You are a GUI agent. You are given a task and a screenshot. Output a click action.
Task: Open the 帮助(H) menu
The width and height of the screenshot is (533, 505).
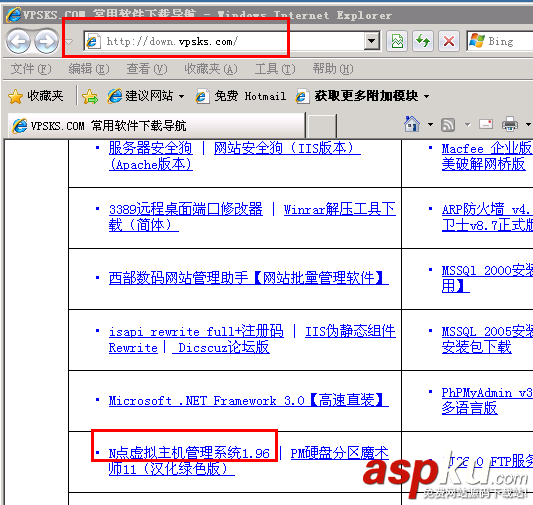click(x=333, y=69)
